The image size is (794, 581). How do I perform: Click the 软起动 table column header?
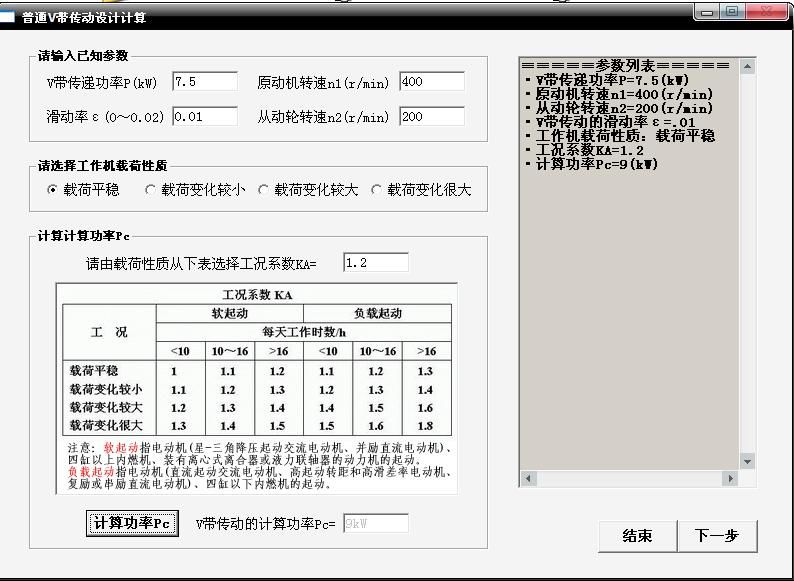coord(229,313)
